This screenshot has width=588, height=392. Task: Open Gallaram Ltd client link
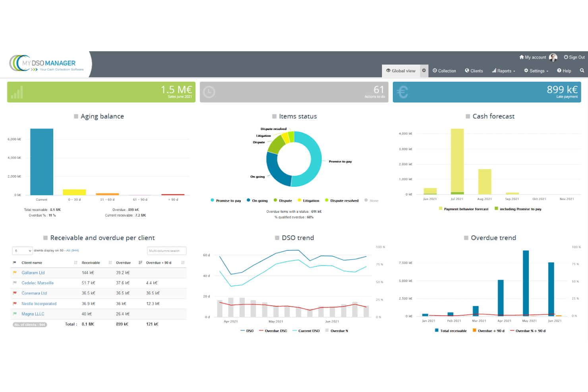(33, 273)
